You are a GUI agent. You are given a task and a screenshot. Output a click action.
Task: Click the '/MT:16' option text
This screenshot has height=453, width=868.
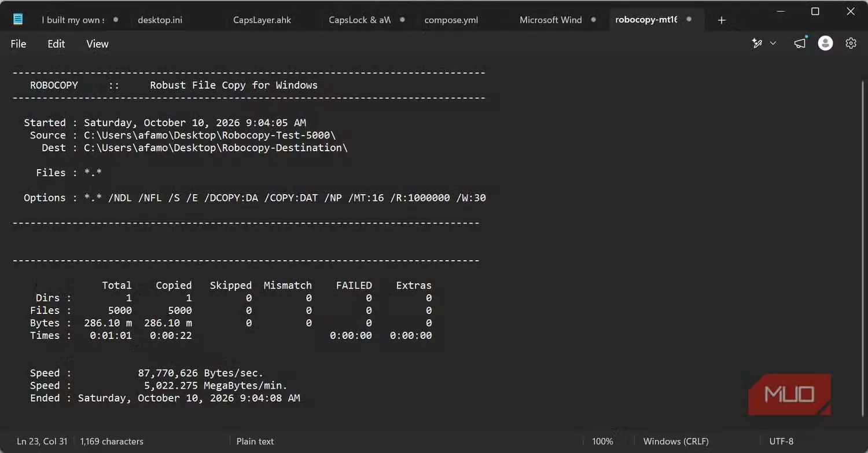click(366, 198)
